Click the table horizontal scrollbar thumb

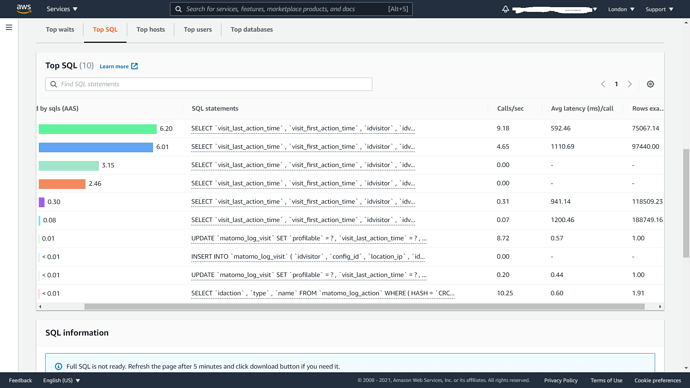click(364, 306)
